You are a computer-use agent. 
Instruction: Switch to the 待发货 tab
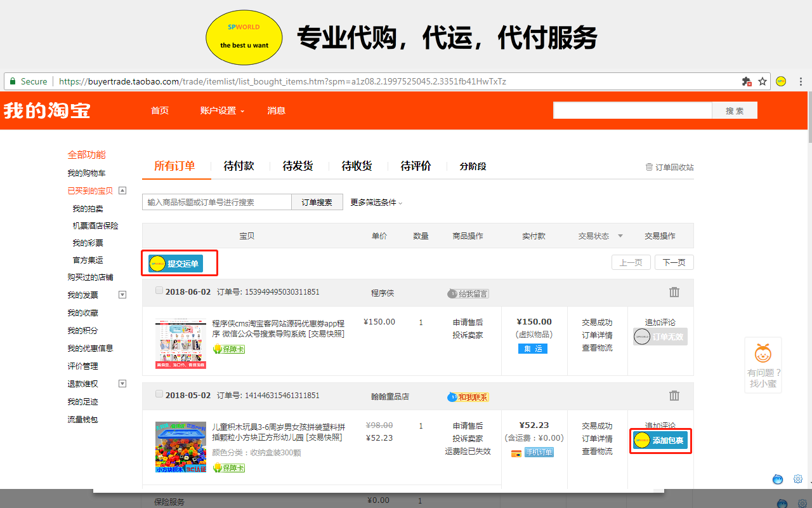[x=298, y=166]
